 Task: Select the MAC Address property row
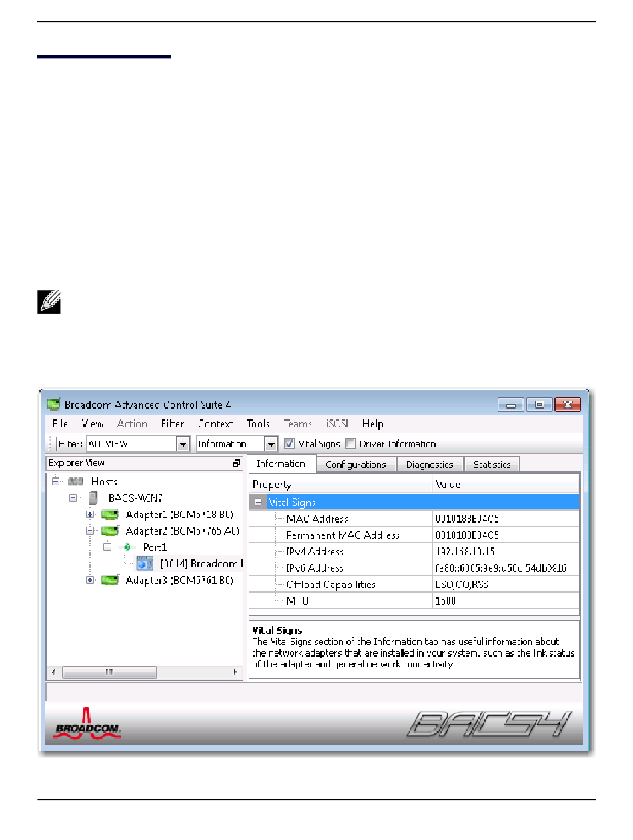(x=414, y=519)
